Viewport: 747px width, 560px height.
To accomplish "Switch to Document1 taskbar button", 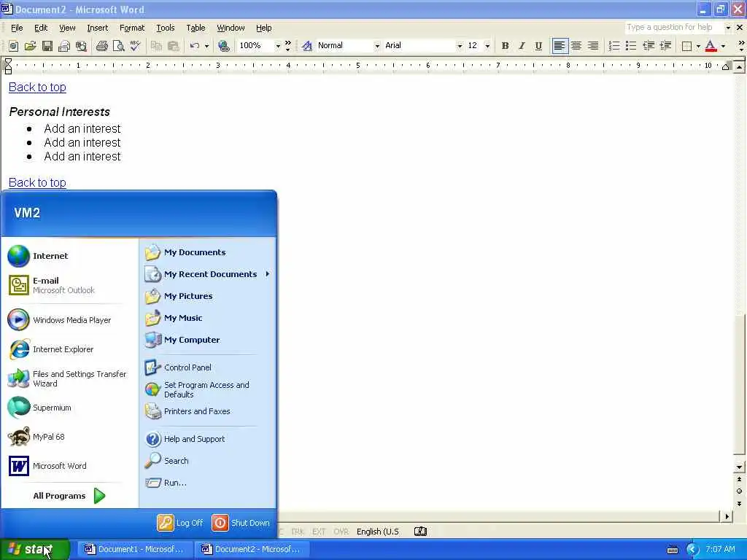I will (x=135, y=549).
